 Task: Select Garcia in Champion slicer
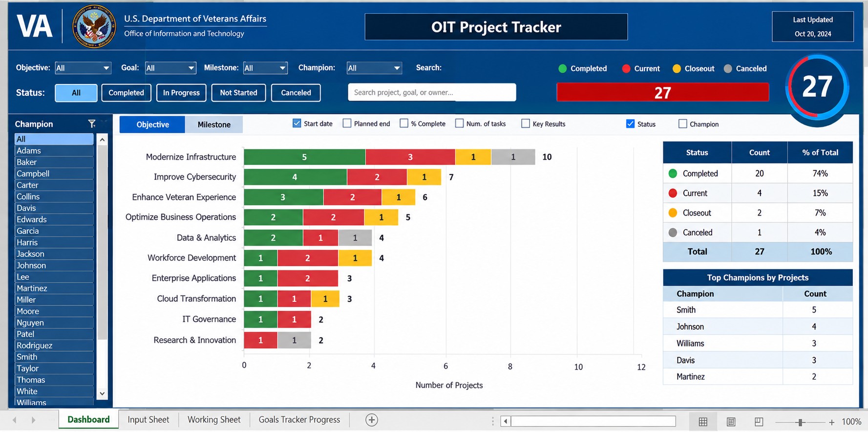coord(54,231)
